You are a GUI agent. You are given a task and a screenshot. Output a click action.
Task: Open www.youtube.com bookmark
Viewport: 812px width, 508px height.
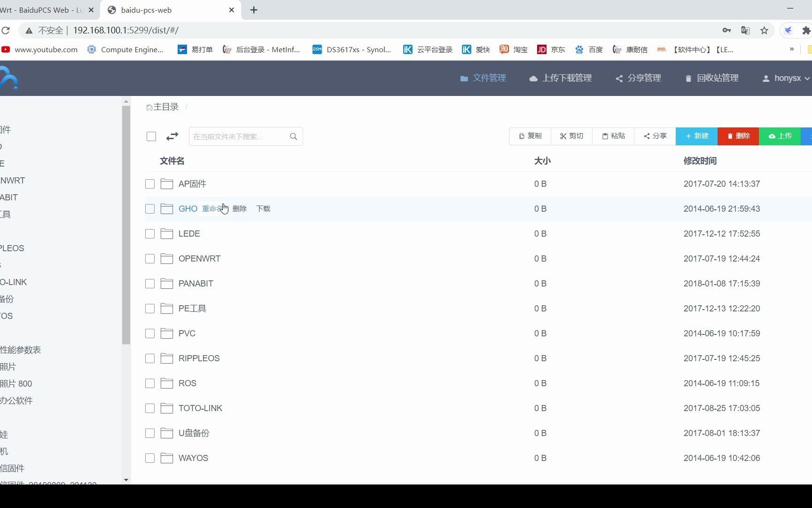(x=39, y=49)
